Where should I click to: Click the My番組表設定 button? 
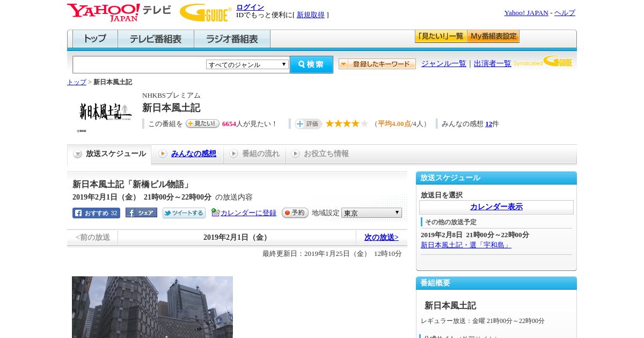[x=493, y=36]
